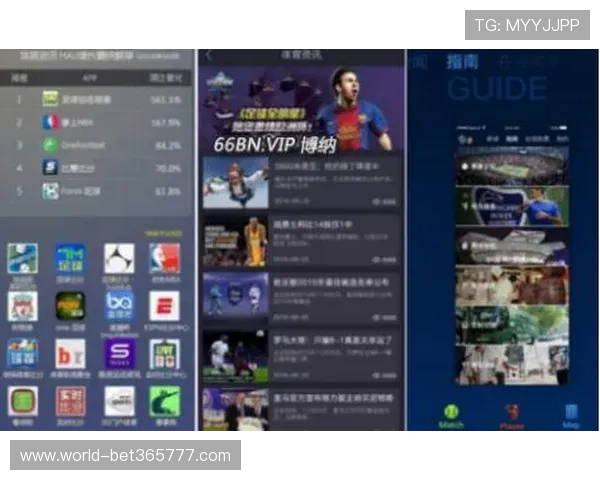Go back with the arrow in sports news header
Viewport: 600px width, 480px height.
coord(209,56)
